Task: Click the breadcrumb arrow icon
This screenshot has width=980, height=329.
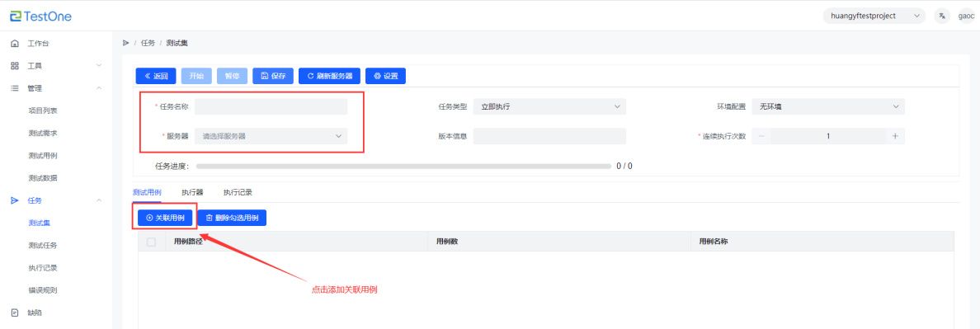Action: pyautogui.click(x=126, y=43)
